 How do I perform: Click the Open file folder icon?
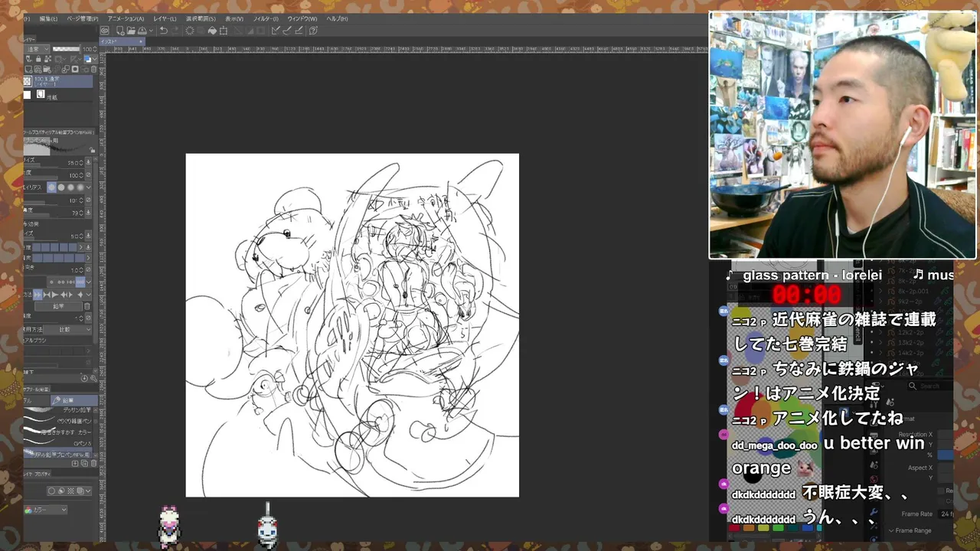[131, 31]
